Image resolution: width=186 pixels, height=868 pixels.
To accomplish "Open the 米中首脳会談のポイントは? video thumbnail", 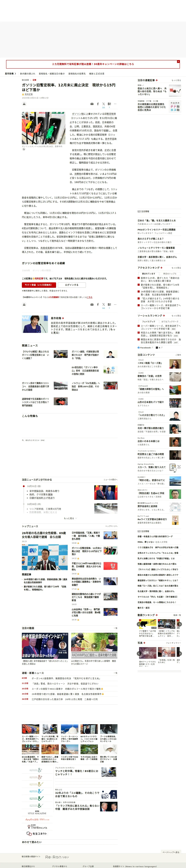I will coord(45,646).
